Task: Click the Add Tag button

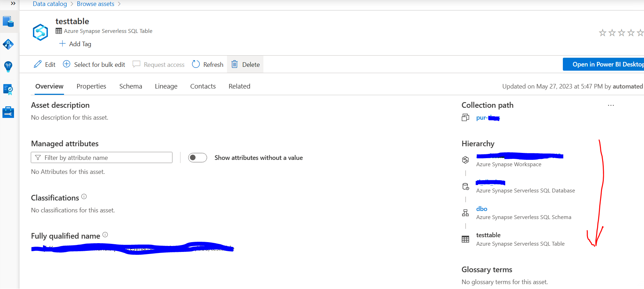Action: [75, 44]
